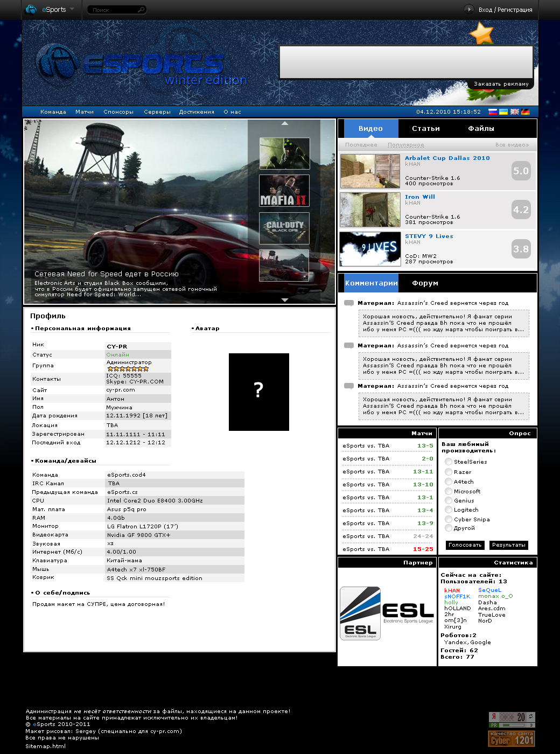The height and width of the screenshot is (754, 560).
Task: Open the Команда menu item
Action: point(53,112)
